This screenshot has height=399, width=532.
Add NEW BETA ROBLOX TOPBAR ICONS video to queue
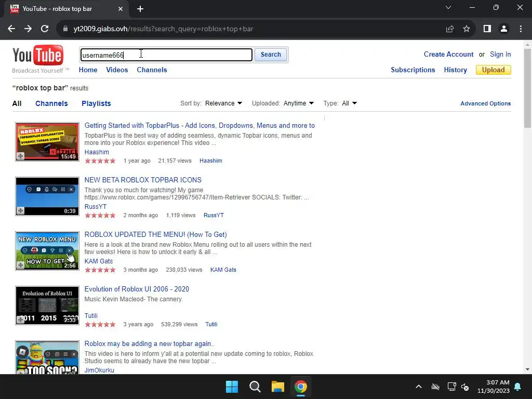point(20,211)
